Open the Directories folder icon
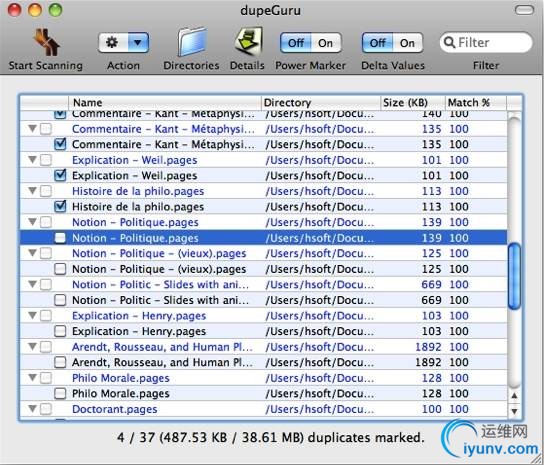 click(192, 42)
